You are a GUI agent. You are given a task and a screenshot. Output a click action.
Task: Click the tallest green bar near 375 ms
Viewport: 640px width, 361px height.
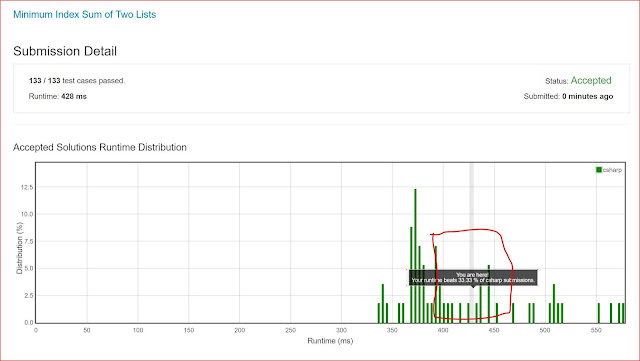click(x=415, y=256)
